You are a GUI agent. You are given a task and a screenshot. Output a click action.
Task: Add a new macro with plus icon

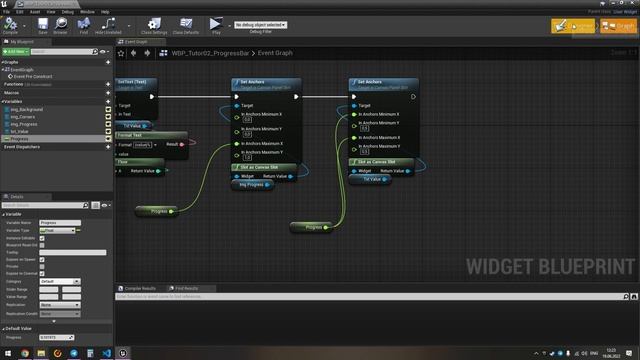click(x=108, y=93)
